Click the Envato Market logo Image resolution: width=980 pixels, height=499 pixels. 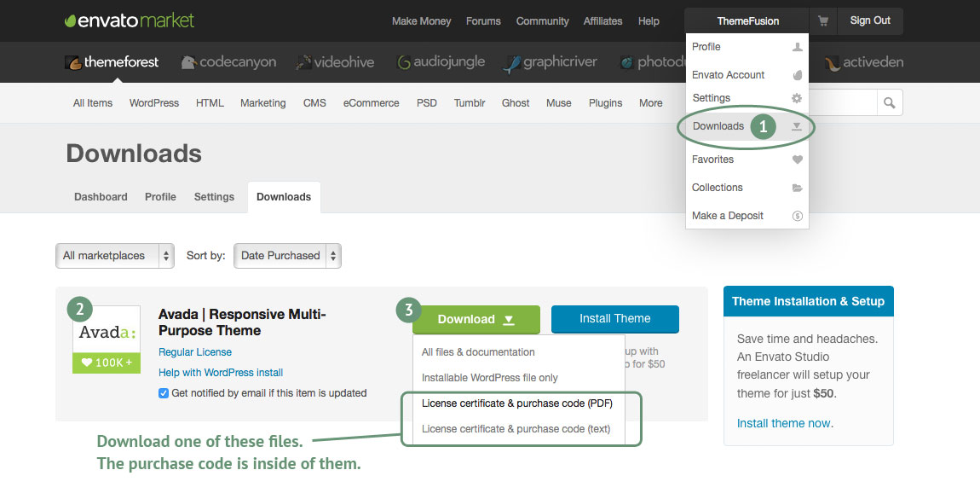click(x=130, y=20)
